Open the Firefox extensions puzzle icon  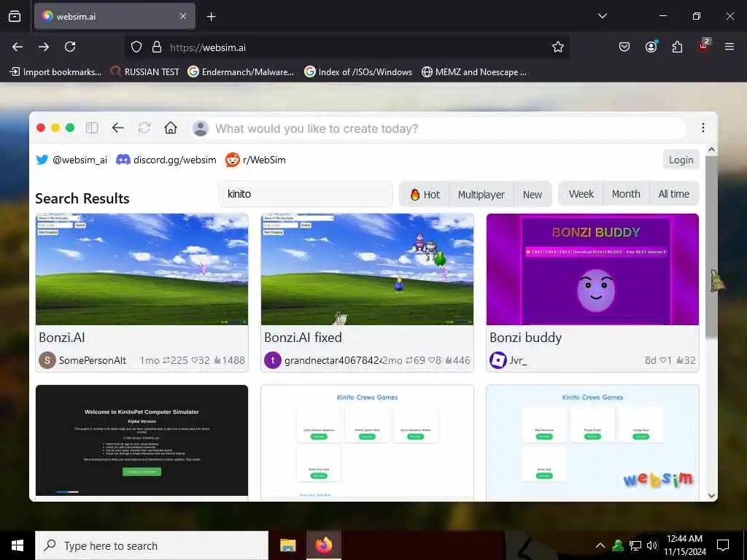coord(677,47)
